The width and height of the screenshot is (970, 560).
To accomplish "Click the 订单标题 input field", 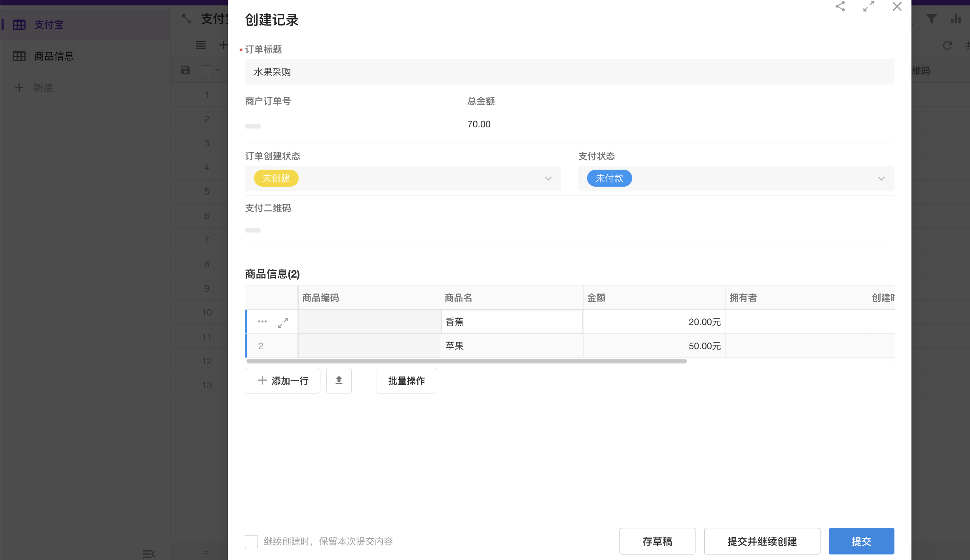I will 569,72.
